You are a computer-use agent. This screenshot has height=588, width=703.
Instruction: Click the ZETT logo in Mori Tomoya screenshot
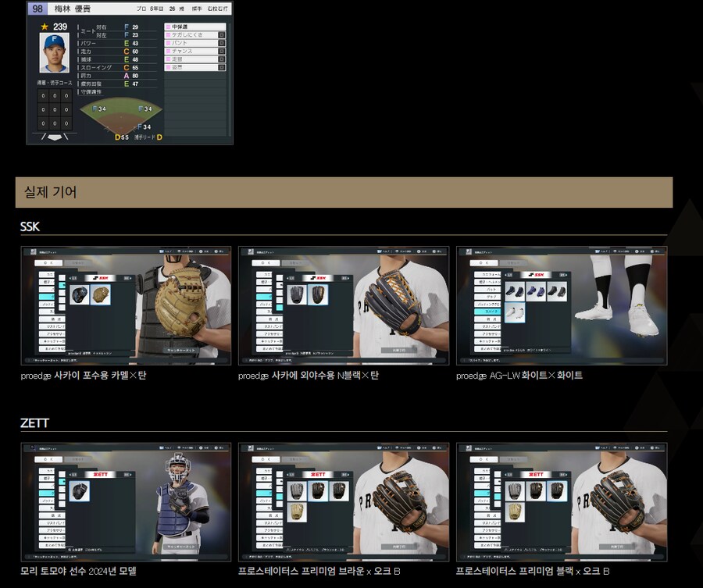(x=101, y=474)
